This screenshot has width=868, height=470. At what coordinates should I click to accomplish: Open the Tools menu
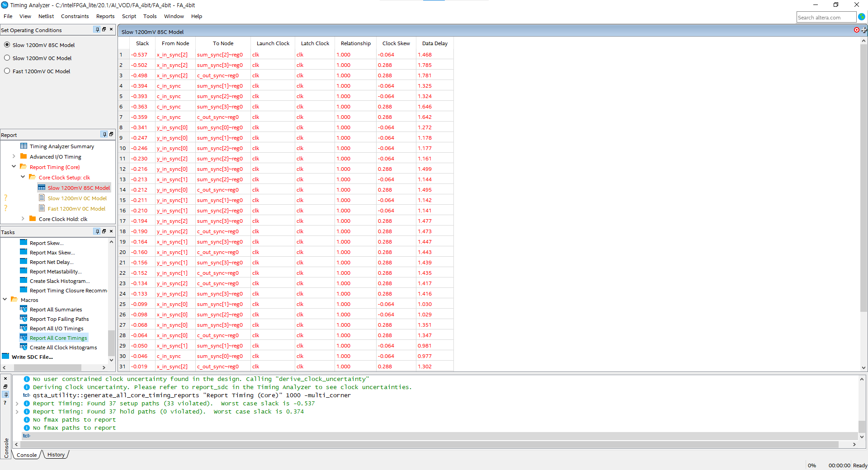[150, 16]
